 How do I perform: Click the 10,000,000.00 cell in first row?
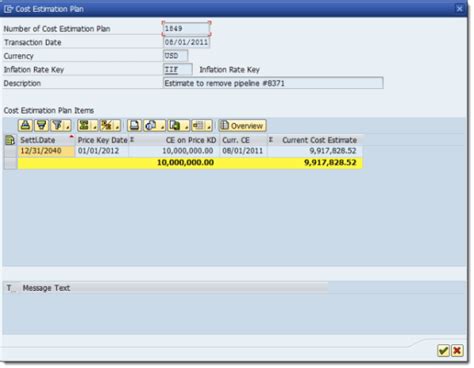(x=174, y=151)
